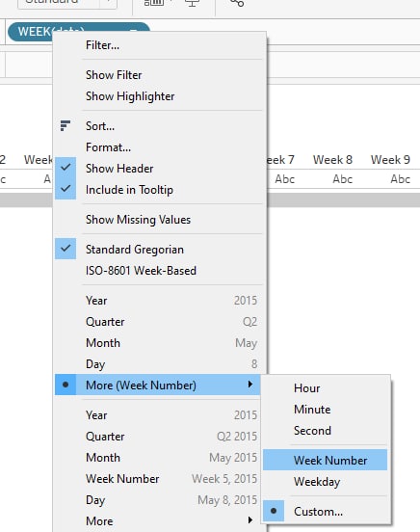
Task: Click the Week 9 column header
Action: pos(390,160)
